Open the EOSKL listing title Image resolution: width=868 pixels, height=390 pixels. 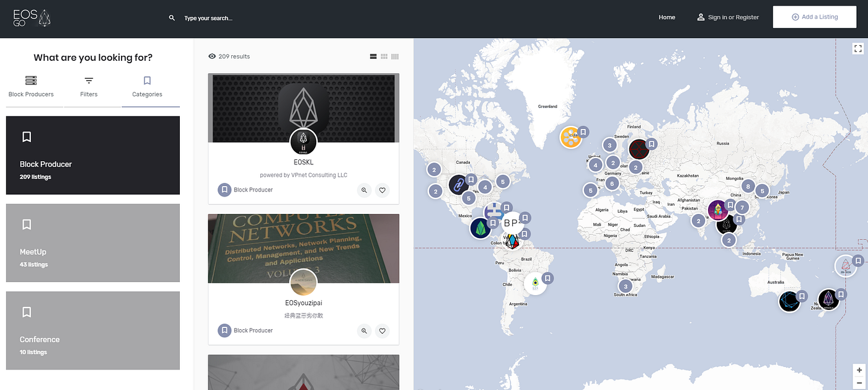click(304, 162)
